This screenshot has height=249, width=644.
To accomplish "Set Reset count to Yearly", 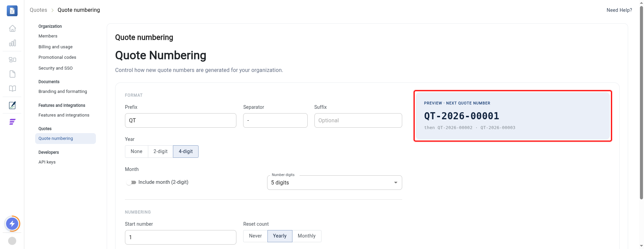I will 280,236.
